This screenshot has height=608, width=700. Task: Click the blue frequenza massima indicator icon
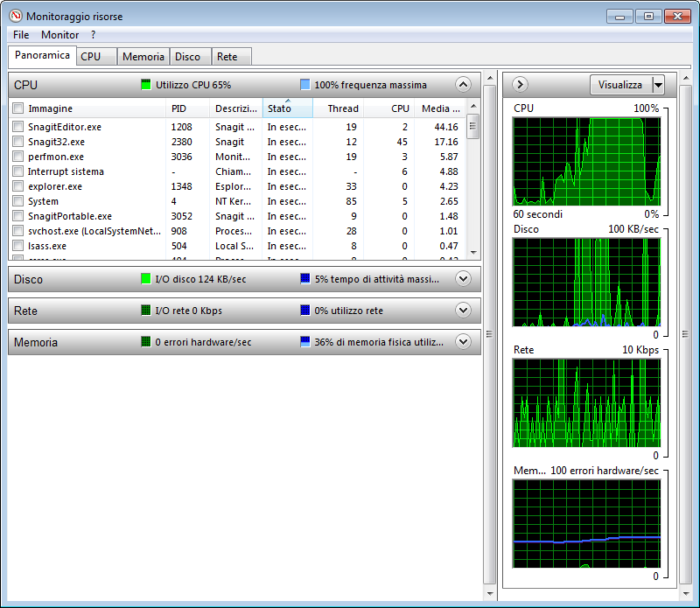[304, 85]
